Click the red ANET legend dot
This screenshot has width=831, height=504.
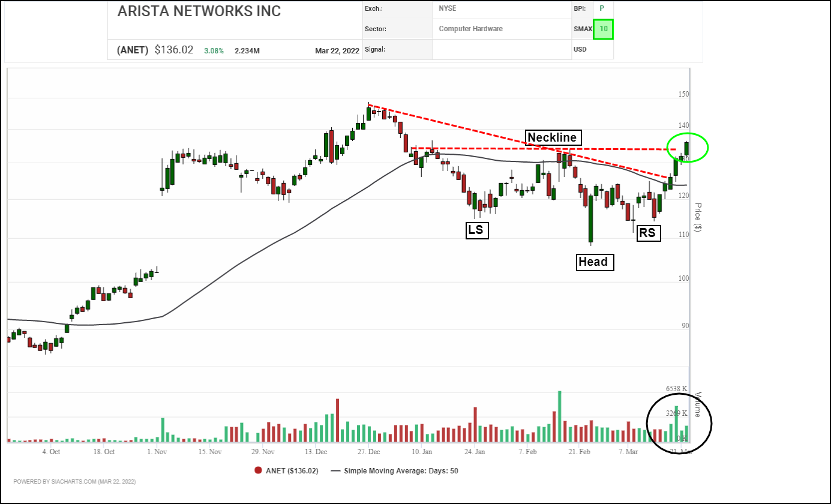tap(259, 471)
